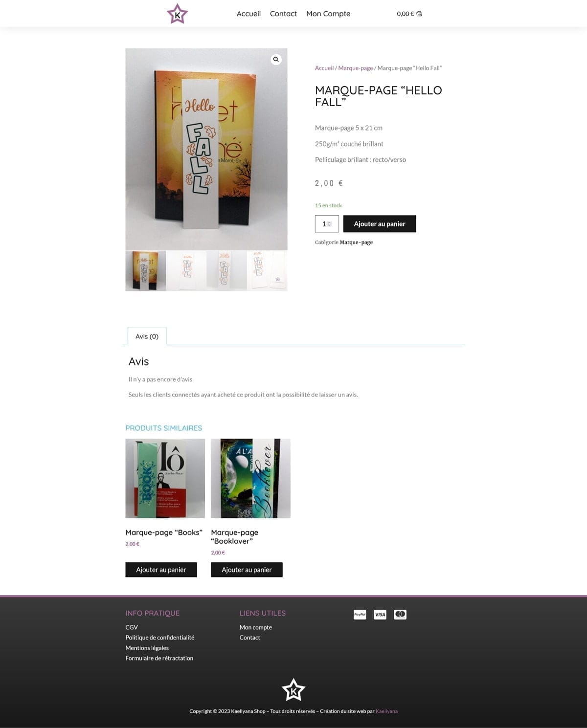Viewport: 587px width, 728px height.
Task: Adjust quantity using the stepper arrows
Action: [329, 224]
